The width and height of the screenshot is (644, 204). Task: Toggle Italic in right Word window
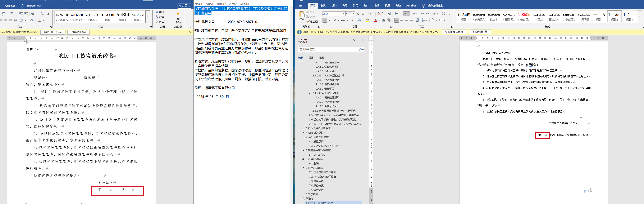330,20
